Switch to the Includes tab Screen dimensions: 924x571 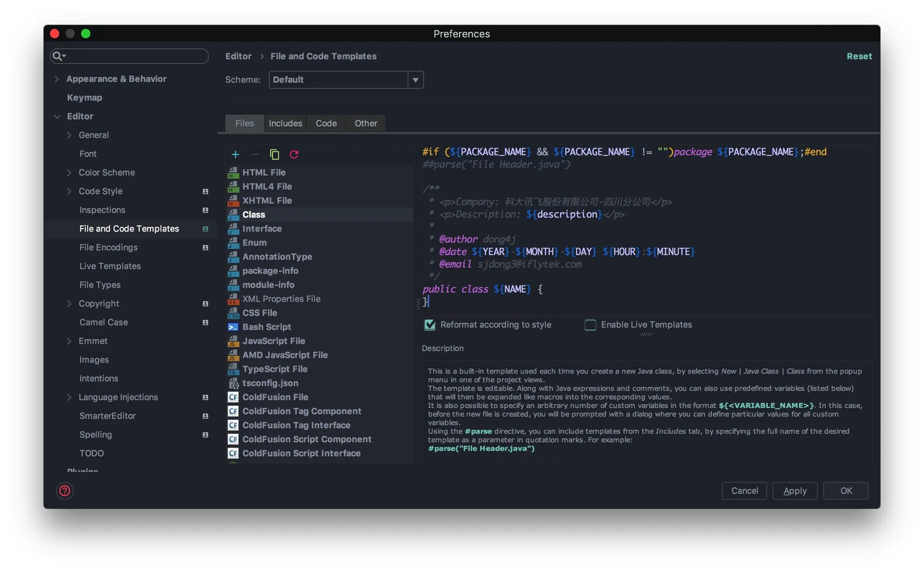click(x=285, y=123)
